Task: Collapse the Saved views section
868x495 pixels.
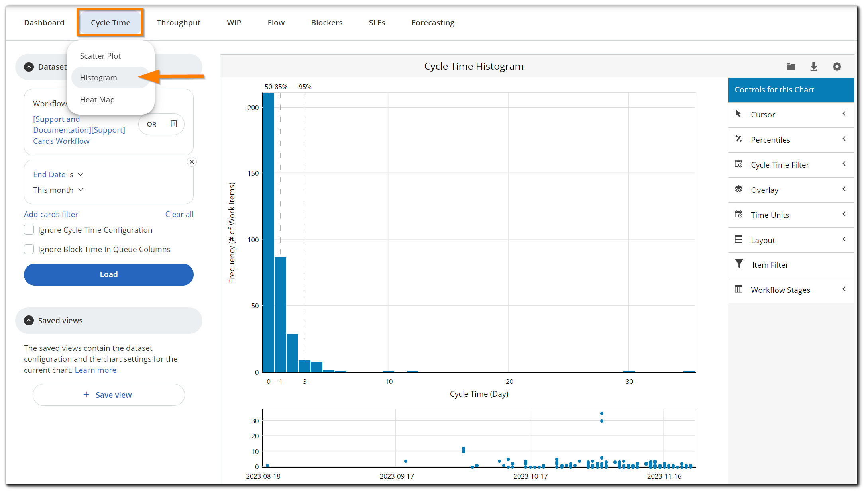Action: point(28,320)
